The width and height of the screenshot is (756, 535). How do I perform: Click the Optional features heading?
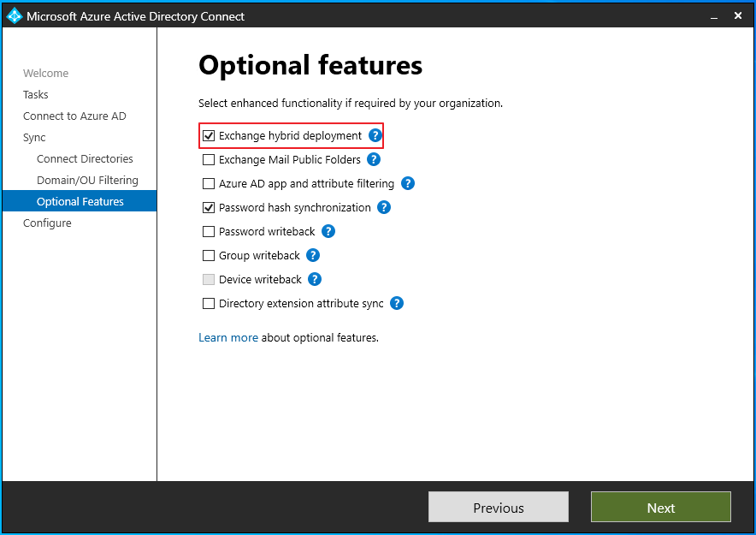310,65
